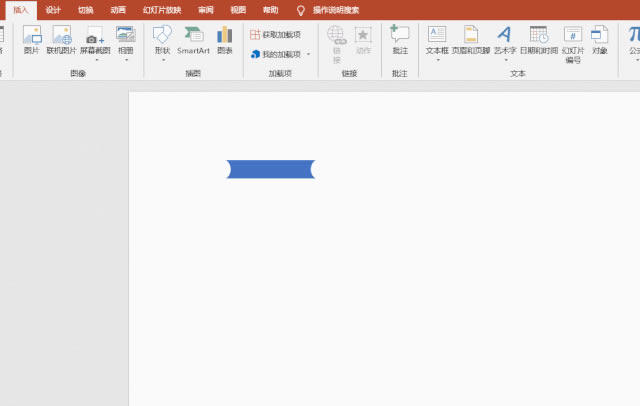Click the 日期和时间 date and time icon
Viewport: 640px width, 406px height.
coord(538,39)
